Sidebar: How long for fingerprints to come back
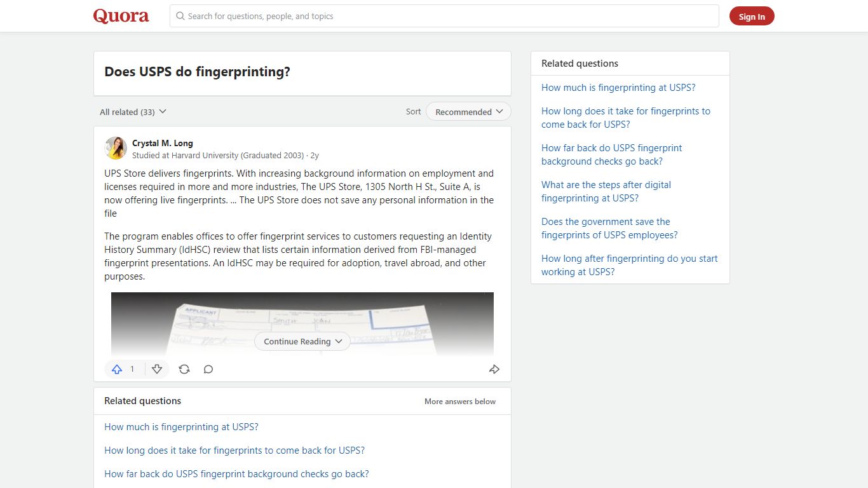The height and width of the screenshot is (488, 868). pos(626,118)
